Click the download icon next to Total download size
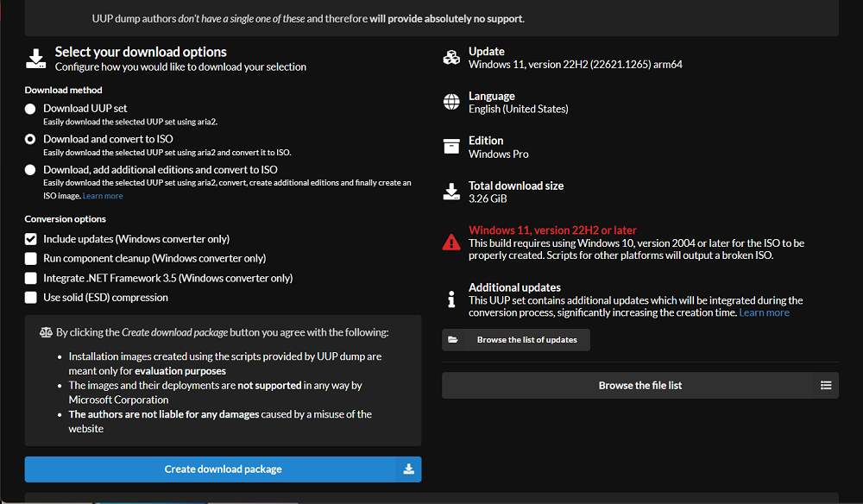The width and height of the screenshot is (863, 504). (x=451, y=192)
